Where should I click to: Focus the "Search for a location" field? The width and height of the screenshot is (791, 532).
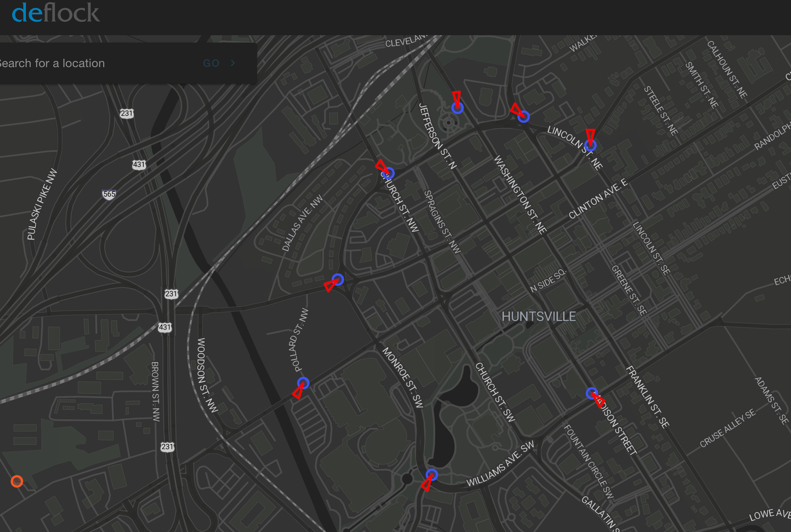point(99,63)
